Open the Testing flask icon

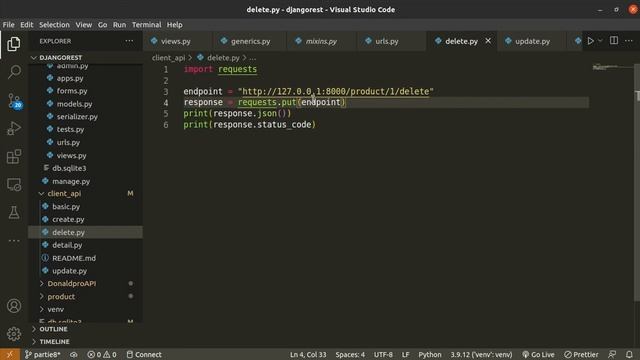(x=14, y=213)
